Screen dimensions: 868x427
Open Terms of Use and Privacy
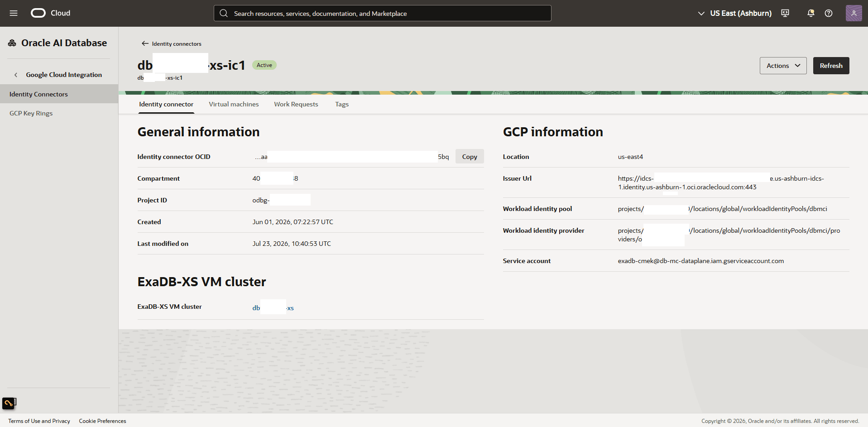point(39,421)
